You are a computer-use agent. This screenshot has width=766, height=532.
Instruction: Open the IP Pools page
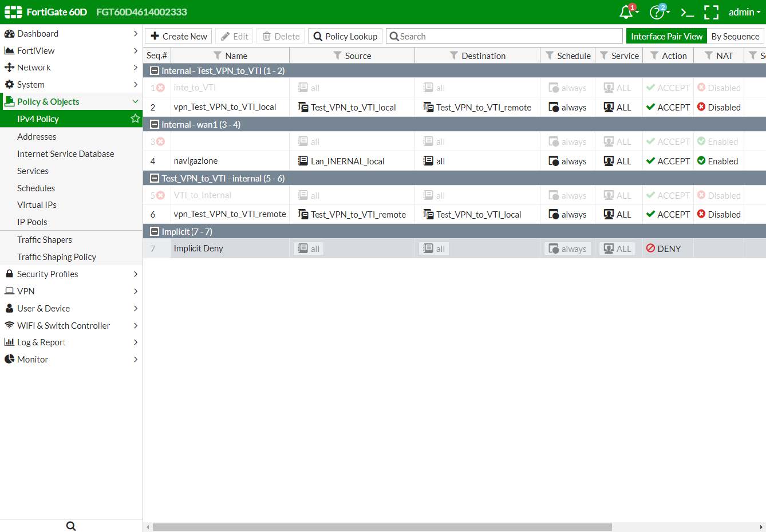[32, 222]
